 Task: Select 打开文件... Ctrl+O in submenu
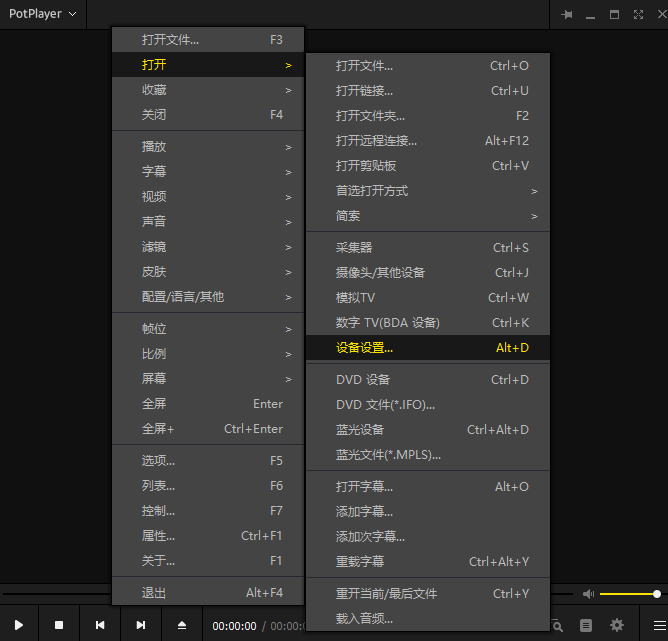click(x=428, y=66)
